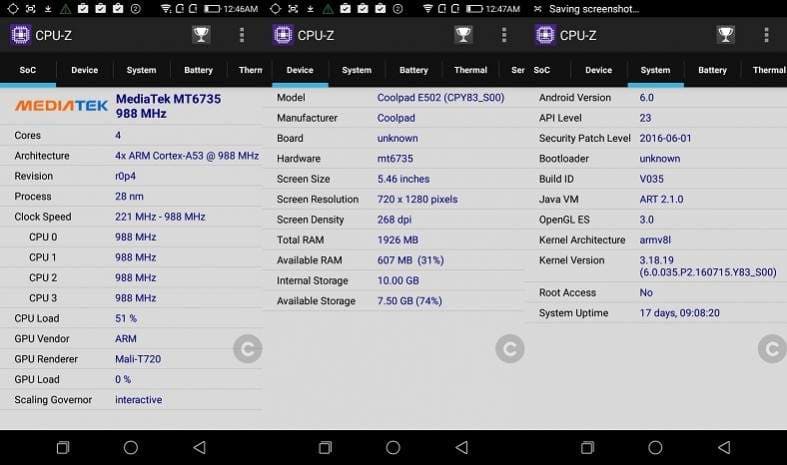The image size is (787, 465).
Task: Switch to the Battery tab in the first panel
Action: 198,70
